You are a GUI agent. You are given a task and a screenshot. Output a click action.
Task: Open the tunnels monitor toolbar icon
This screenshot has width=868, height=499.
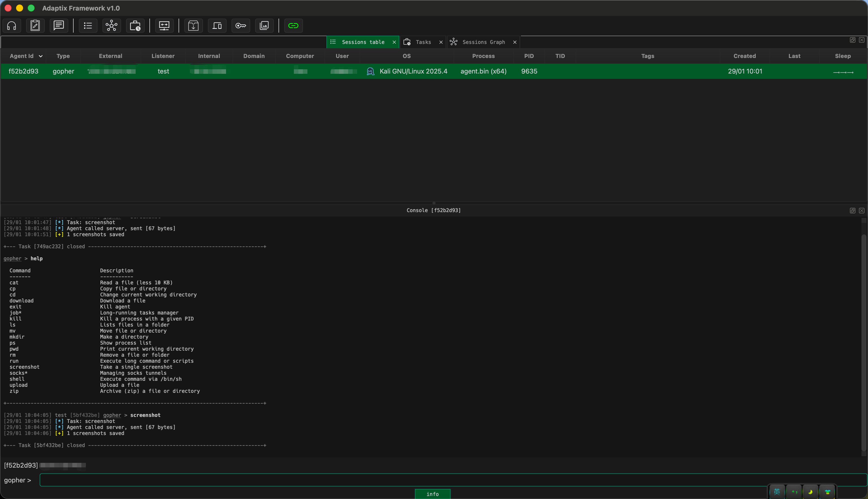point(164,26)
